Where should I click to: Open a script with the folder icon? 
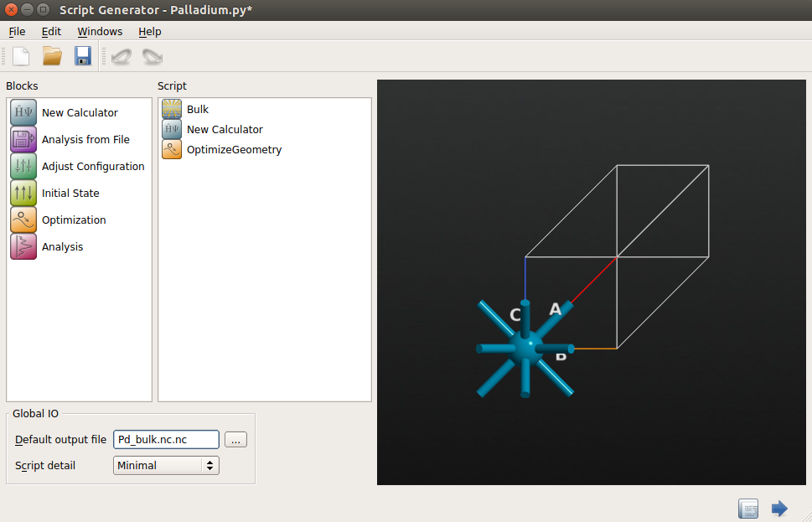point(52,56)
